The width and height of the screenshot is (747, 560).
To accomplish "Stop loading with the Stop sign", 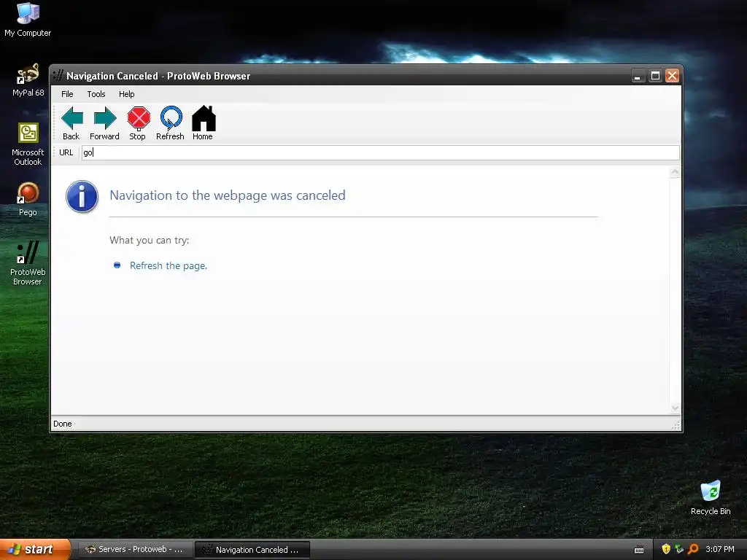I will tap(138, 122).
